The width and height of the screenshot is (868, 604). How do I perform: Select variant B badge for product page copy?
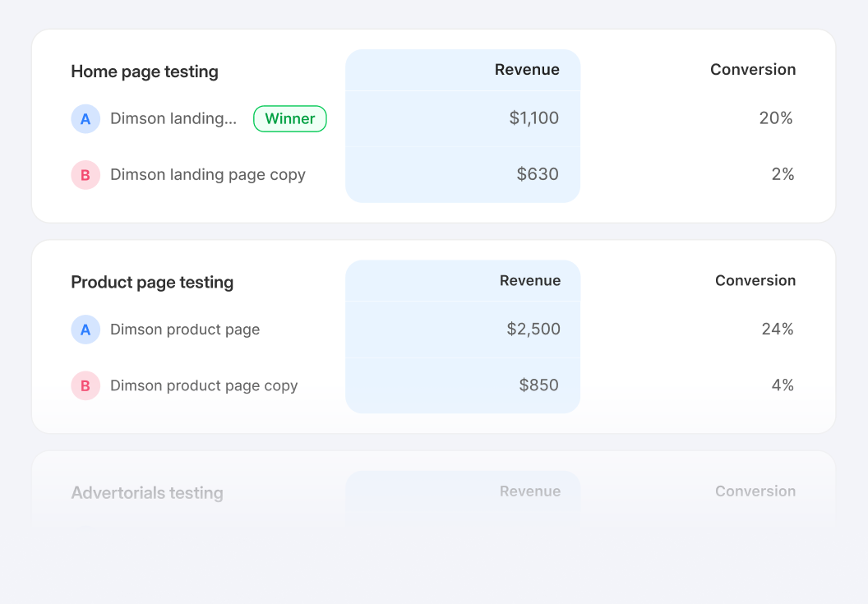coord(85,385)
